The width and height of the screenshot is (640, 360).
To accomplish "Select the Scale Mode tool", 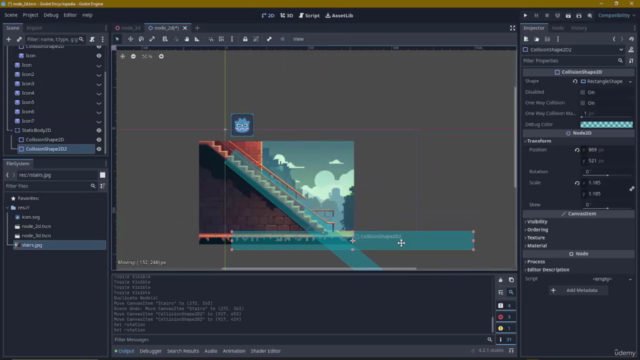I will coord(152,39).
